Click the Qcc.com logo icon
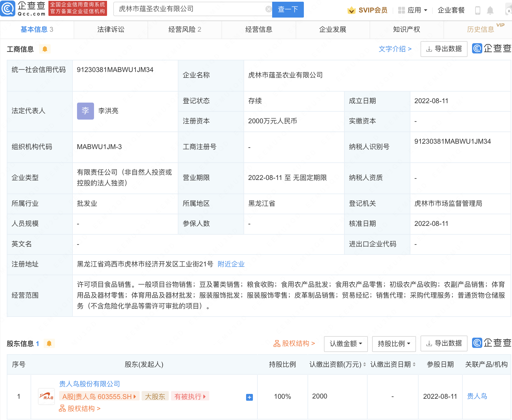The width and height of the screenshot is (512, 420). click(8, 9)
